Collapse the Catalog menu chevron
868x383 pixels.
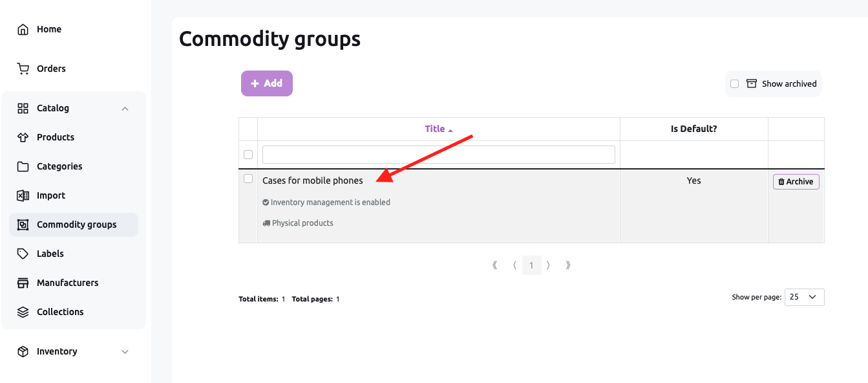pyautogui.click(x=125, y=108)
